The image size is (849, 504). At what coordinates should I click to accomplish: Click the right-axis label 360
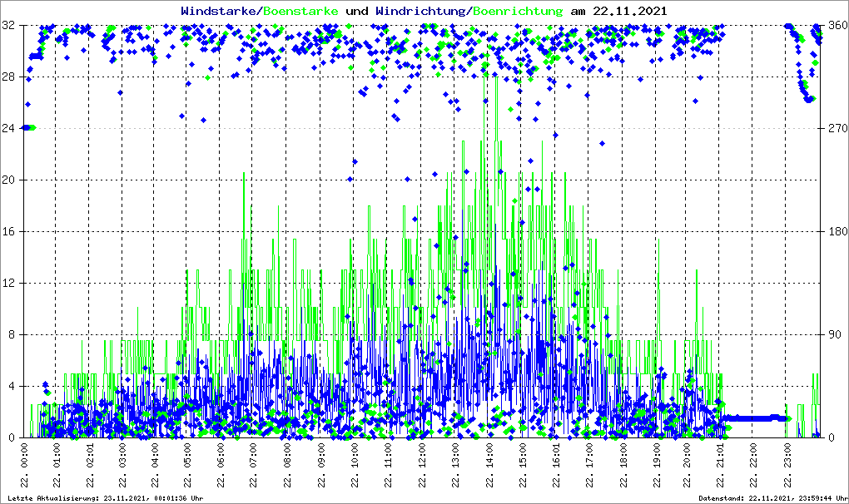[x=835, y=26]
